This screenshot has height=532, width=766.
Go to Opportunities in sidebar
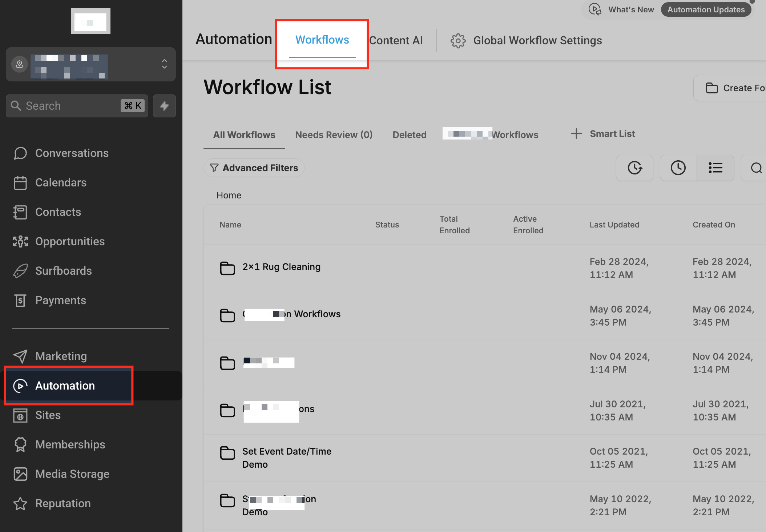point(70,241)
